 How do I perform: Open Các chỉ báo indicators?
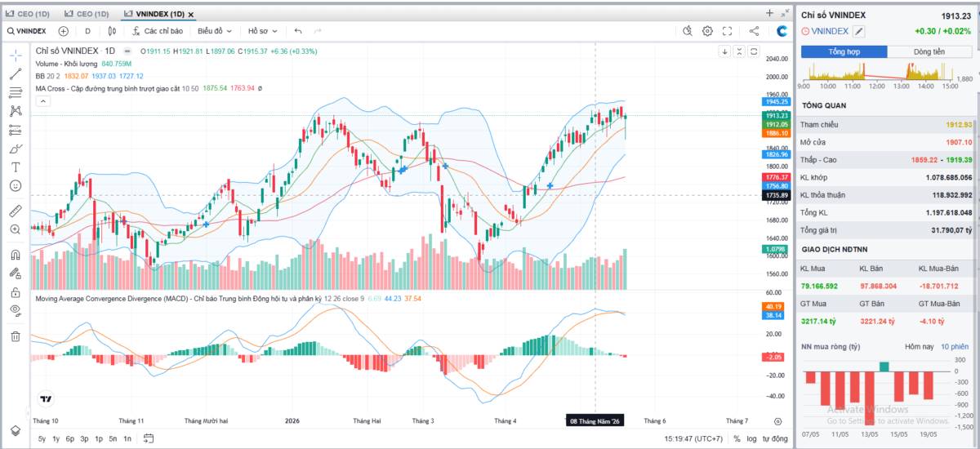[156, 31]
